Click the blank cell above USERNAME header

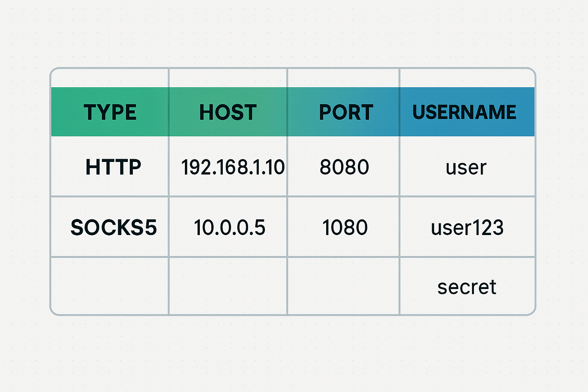click(x=467, y=78)
